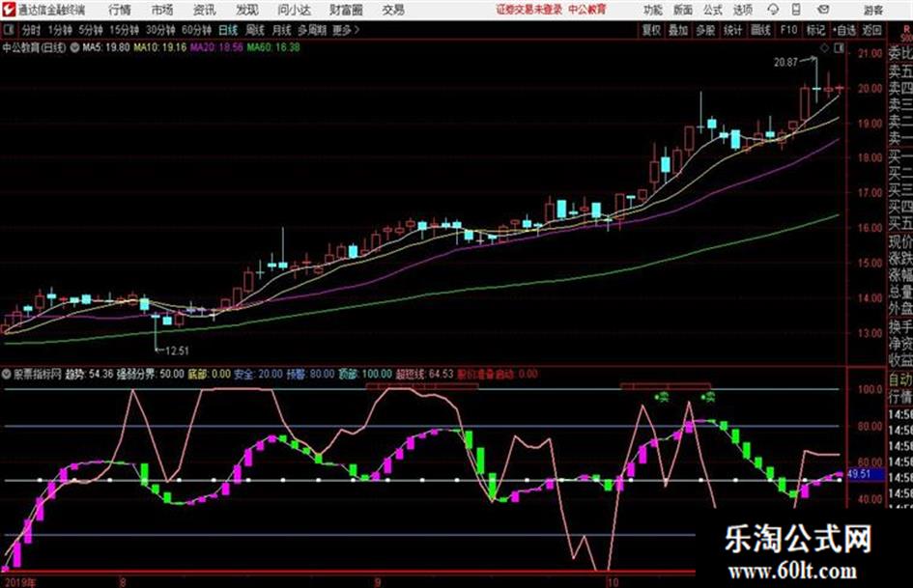Click the 统计 statistics toolbar button
The image size is (913, 588).
(732, 30)
